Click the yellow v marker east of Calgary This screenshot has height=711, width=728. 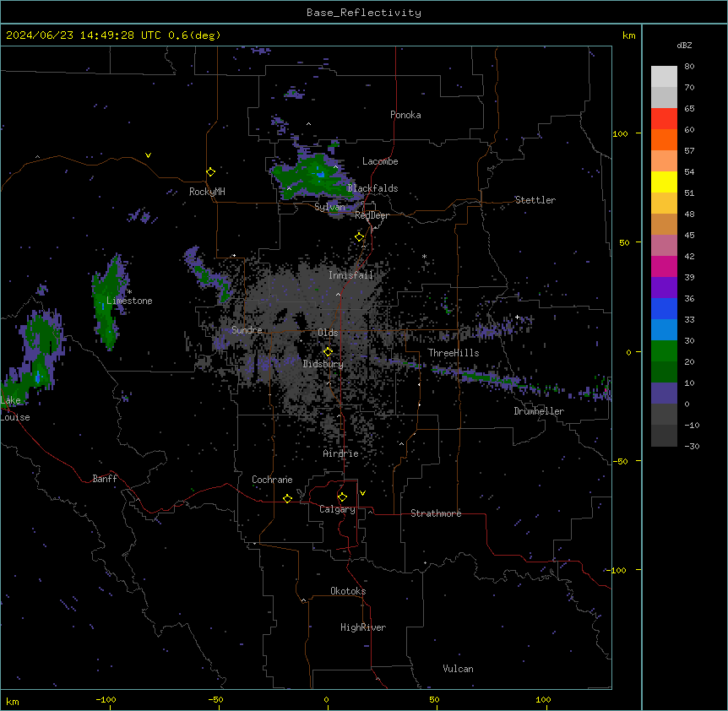[362, 493]
